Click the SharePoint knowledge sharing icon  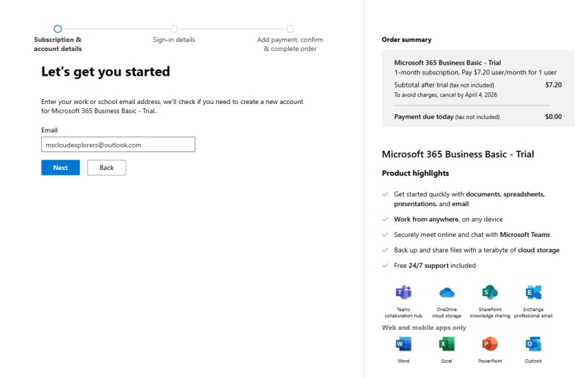click(x=490, y=292)
